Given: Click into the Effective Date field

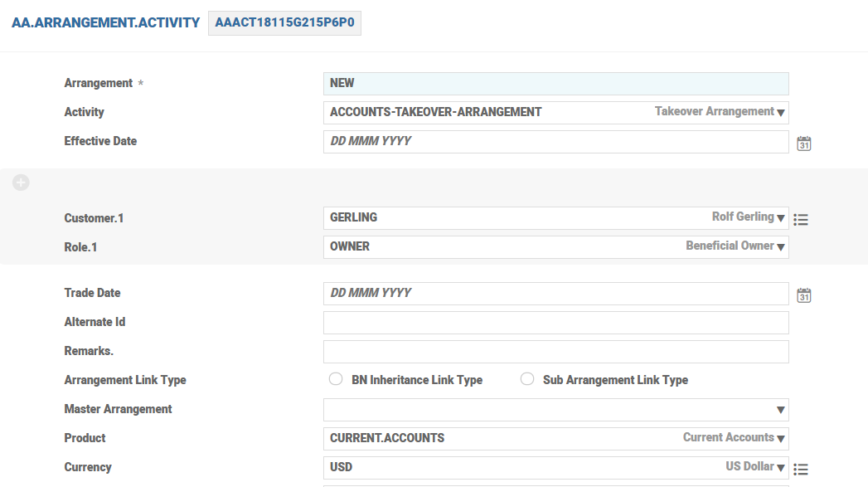Looking at the screenshot, I should [555, 142].
